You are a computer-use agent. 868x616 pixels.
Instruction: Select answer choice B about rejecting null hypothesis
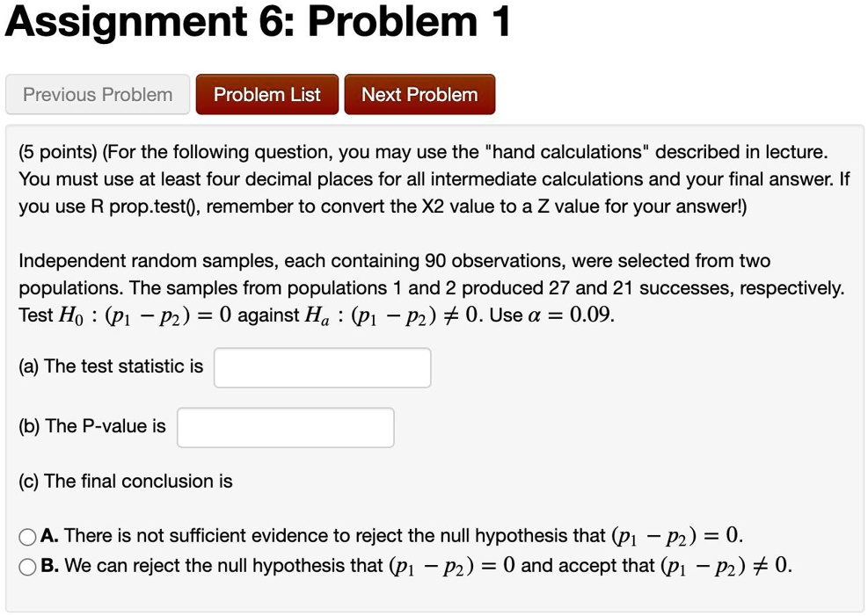(x=29, y=566)
